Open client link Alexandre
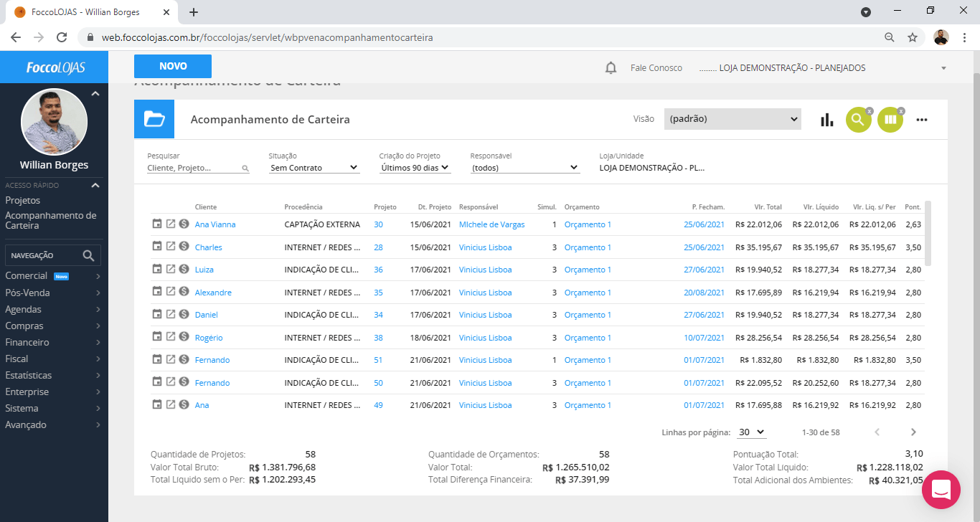This screenshot has height=522, width=980. (213, 293)
